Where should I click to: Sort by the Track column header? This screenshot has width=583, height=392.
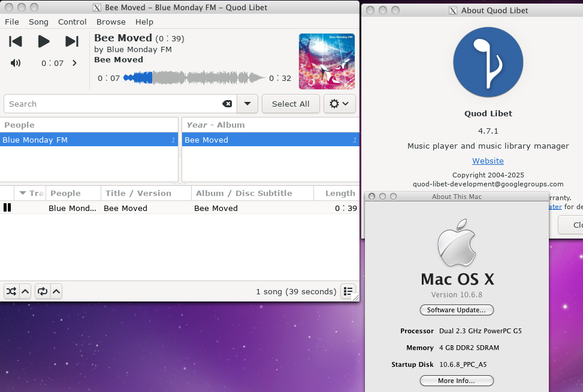30,193
